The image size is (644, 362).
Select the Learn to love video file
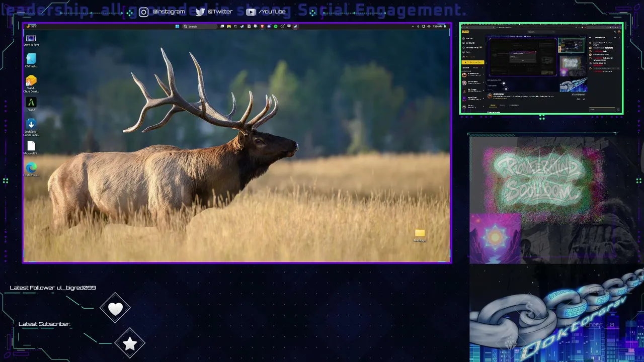point(31,40)
